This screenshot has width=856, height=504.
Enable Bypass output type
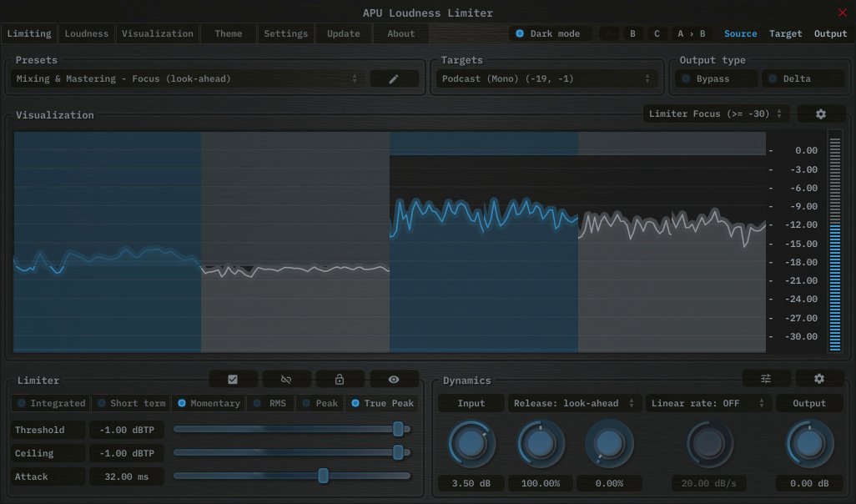pos(714,78)
